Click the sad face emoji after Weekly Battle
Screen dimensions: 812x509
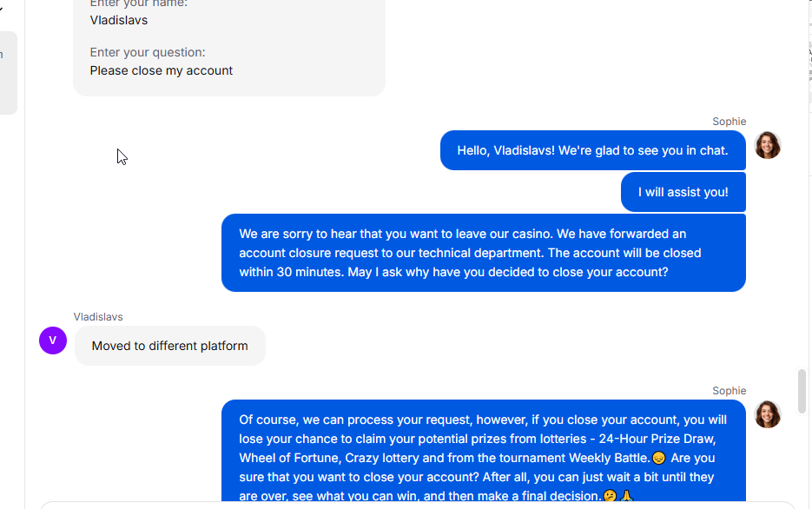tap(658, 459)
